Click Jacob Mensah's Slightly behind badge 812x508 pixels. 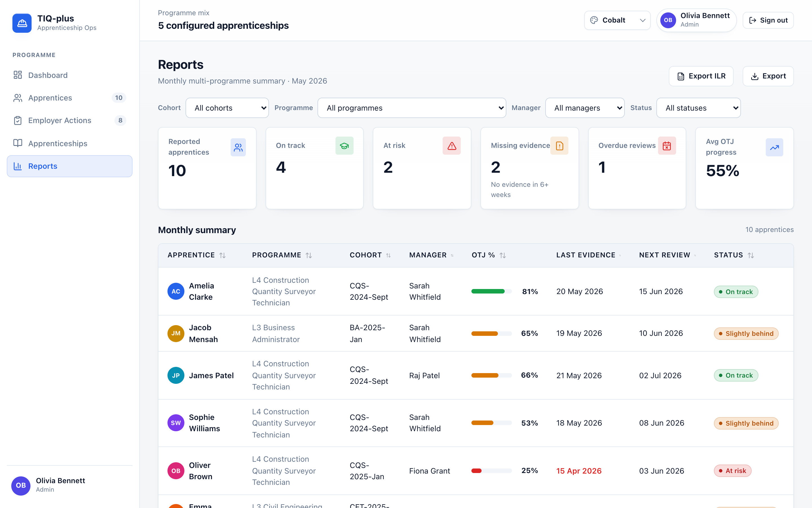(746, 333)
